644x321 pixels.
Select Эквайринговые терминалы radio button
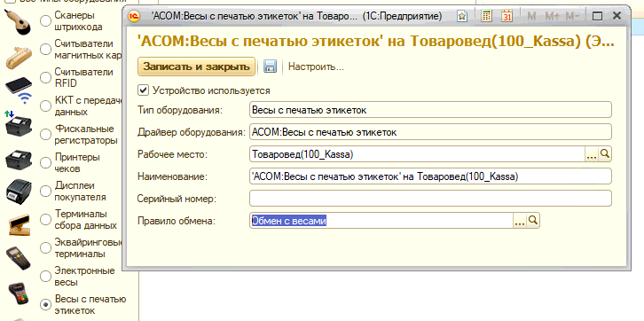pyautogui.click(x=45, y=247)
